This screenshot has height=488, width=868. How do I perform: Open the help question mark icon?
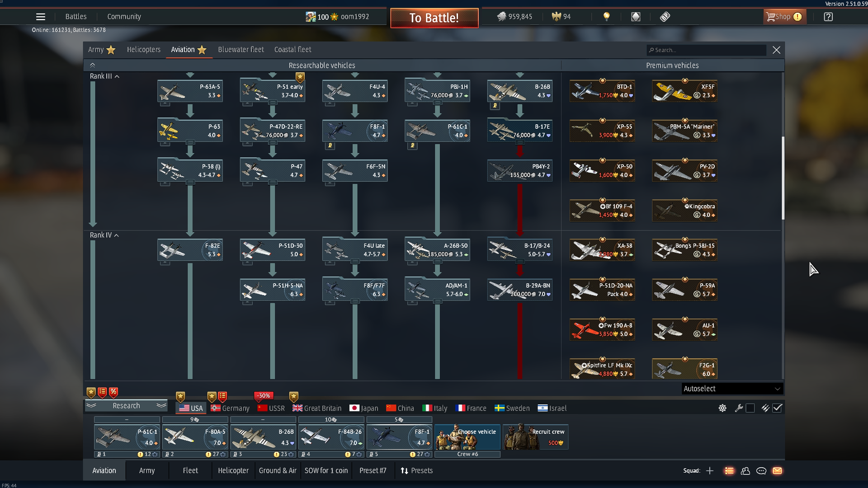click(x=828, y=17)
